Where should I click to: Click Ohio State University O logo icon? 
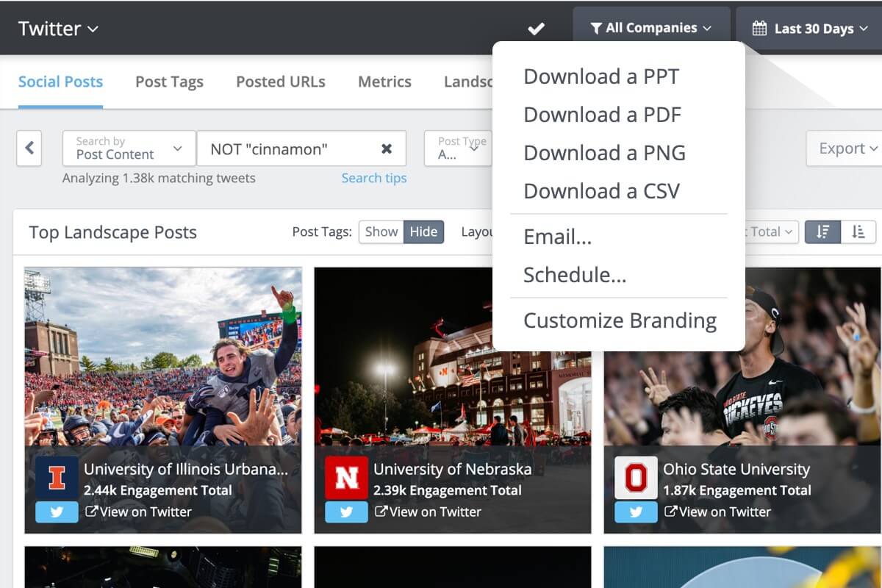(636, 478)
